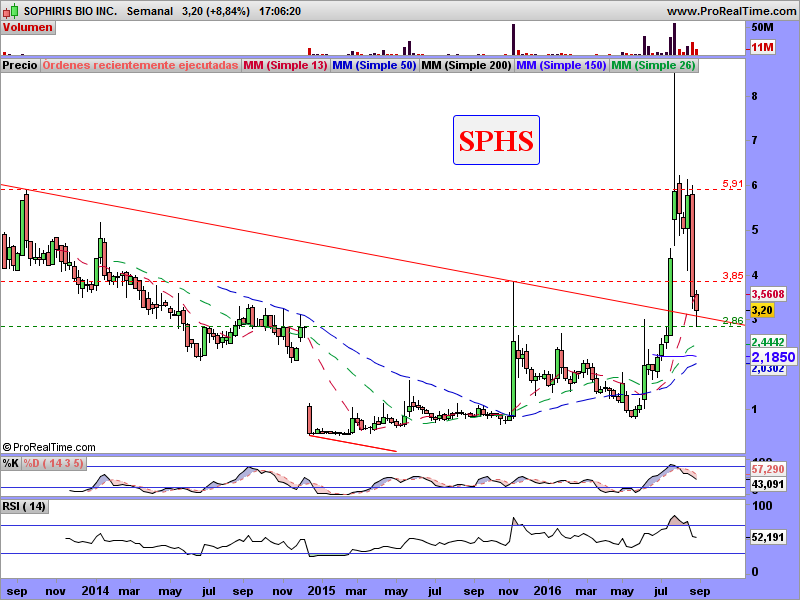Open MM (Simple 26) indicator label
This screenshot has width=800, height=600.
[x=654, y=65]
